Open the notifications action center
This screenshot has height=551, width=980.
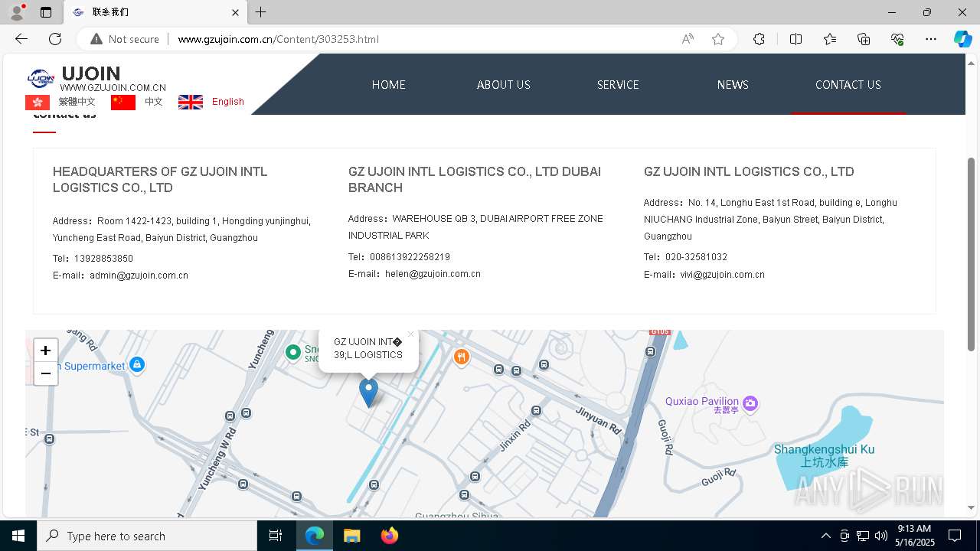coord(955,536)
